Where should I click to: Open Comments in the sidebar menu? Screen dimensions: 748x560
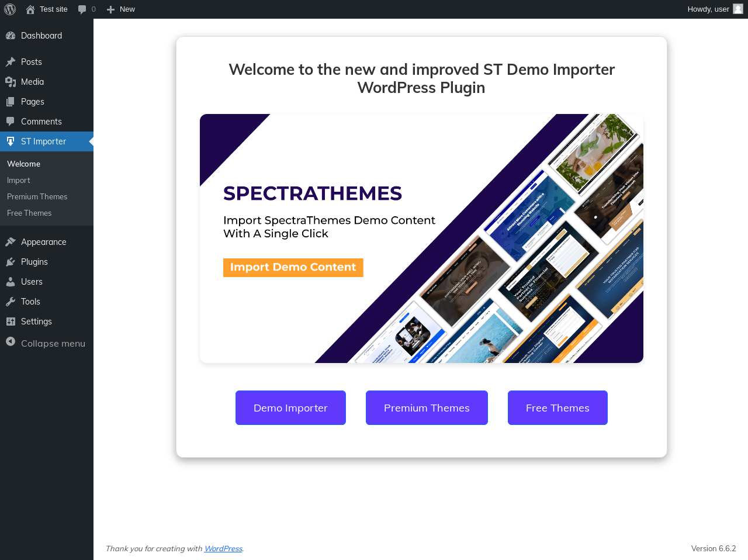click(x=47, y=122)
